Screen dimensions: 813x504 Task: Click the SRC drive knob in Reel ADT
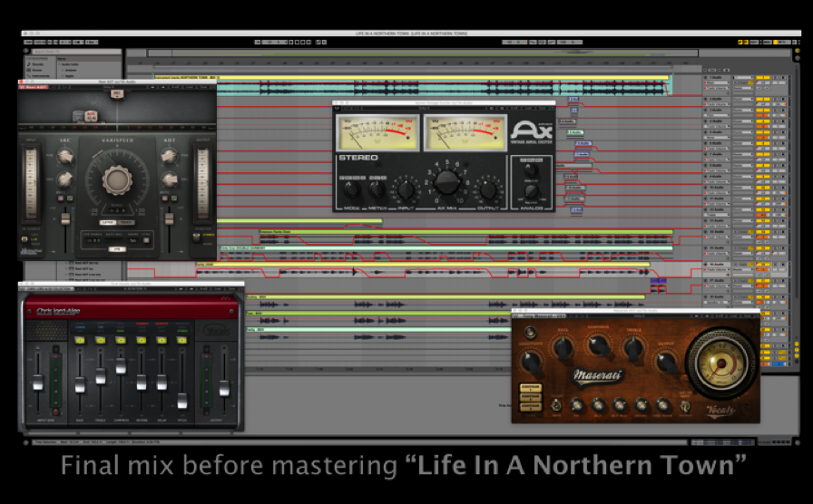64,179
